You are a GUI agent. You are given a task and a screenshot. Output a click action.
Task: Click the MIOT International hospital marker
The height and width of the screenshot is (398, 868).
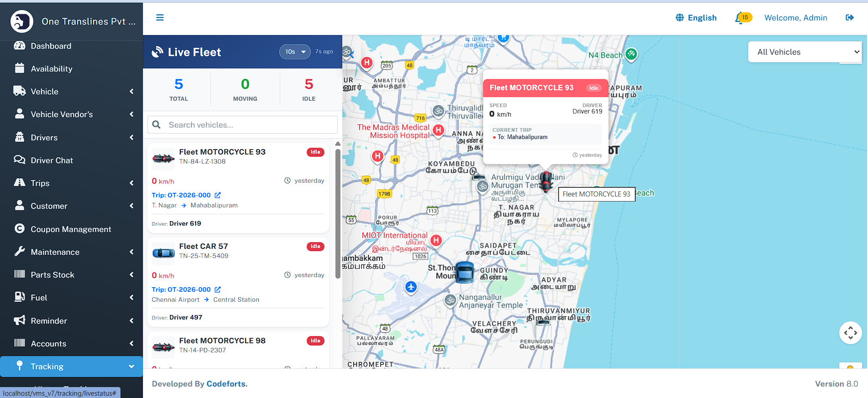point(436,240)
